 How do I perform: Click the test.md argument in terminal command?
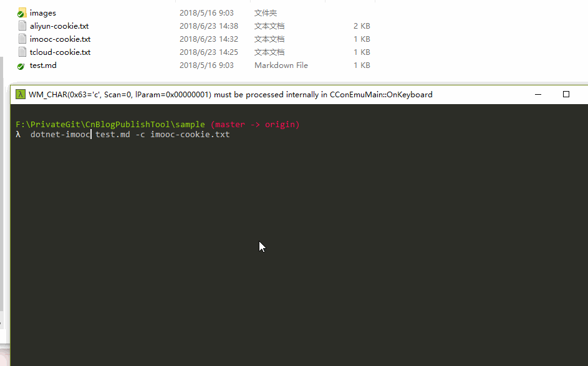(112, 134)
